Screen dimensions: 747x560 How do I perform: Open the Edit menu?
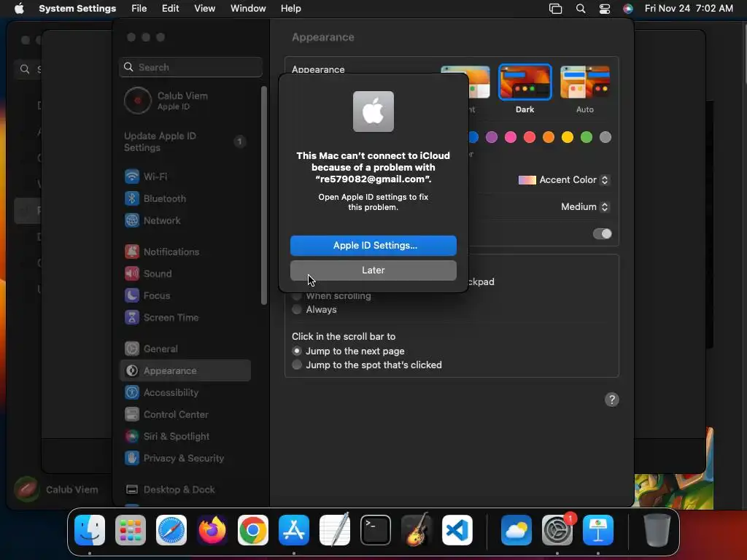[x=170, y=9]
